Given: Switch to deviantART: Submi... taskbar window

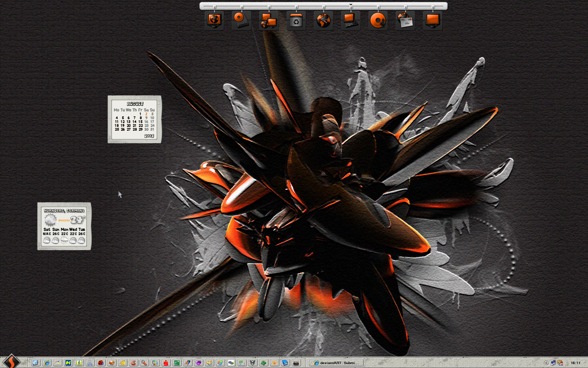Looking at the screenshot, I should pos(337,363).
